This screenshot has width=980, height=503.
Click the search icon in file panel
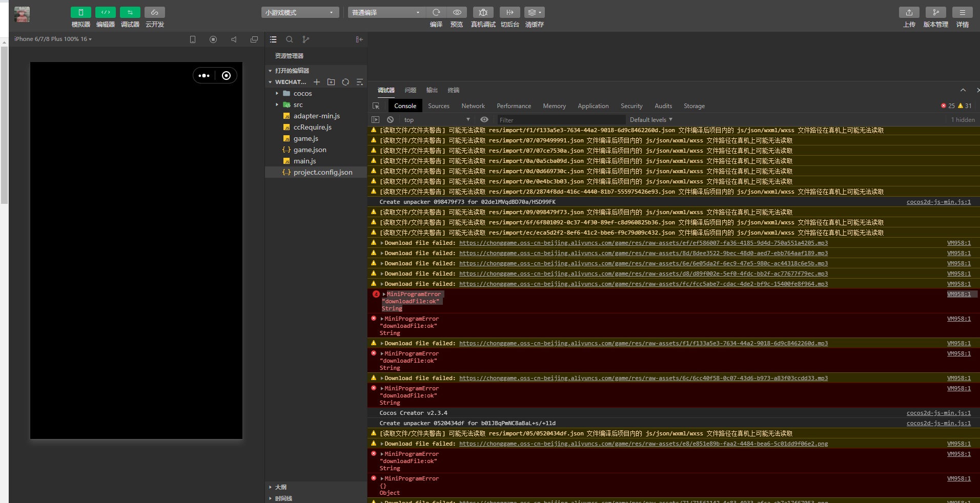(x=290, y=39)
